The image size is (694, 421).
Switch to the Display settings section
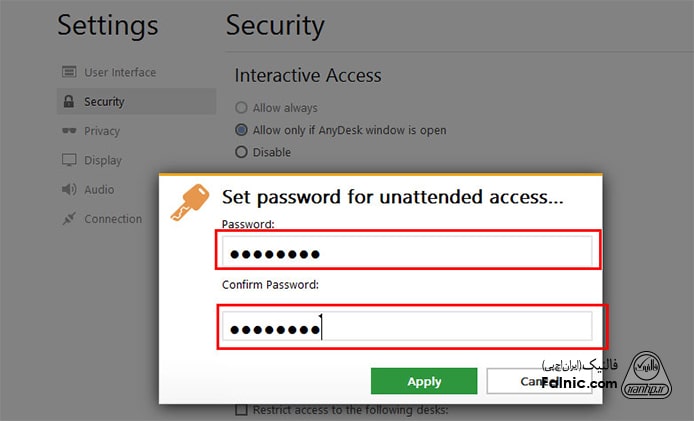(102, 160)
